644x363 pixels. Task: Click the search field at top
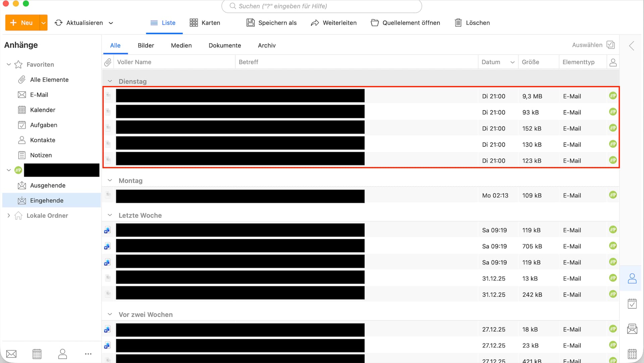321,6
